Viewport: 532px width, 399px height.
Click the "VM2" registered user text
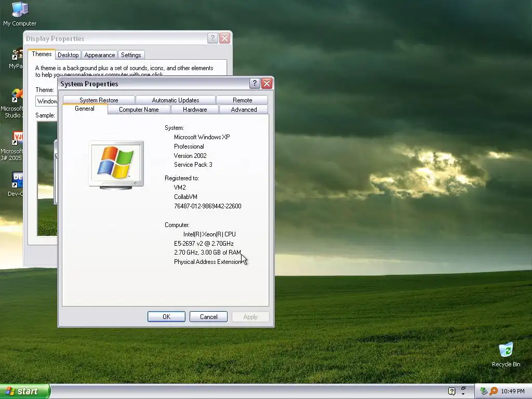[180, 187]
